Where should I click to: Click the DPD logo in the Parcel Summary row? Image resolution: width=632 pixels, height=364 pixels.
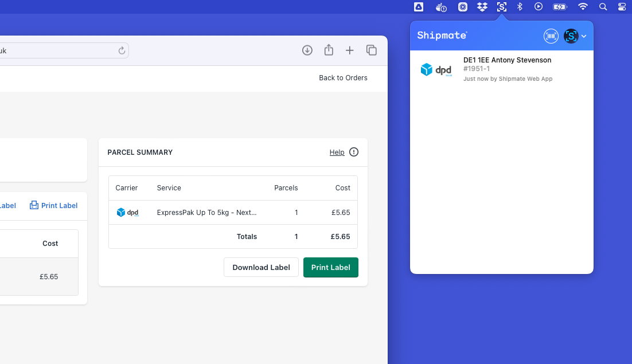coord(128,212)
